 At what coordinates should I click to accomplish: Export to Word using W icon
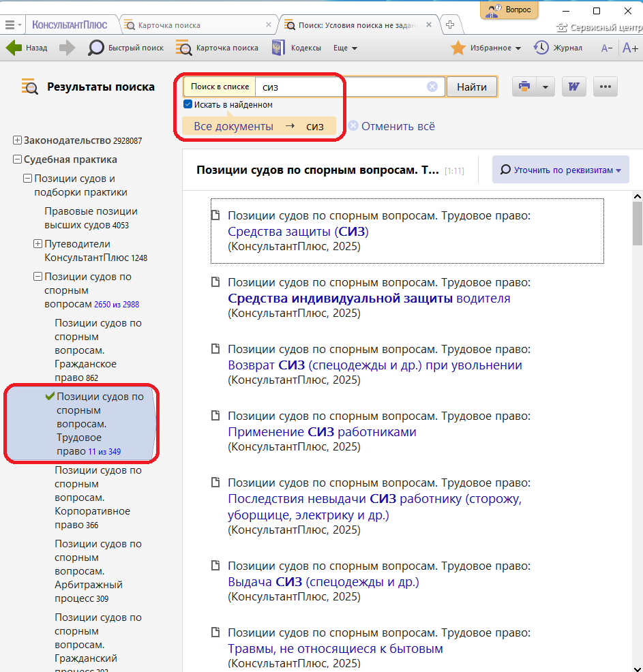574,87
